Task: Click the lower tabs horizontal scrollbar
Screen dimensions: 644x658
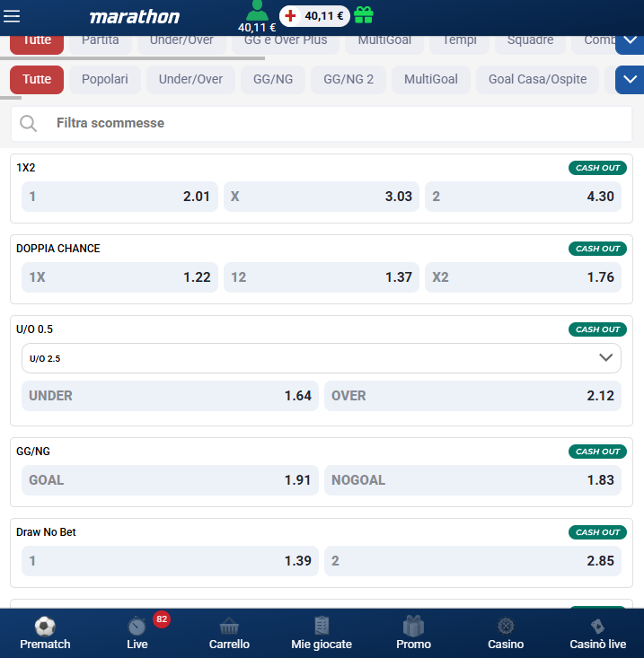Action: point(11,98)
